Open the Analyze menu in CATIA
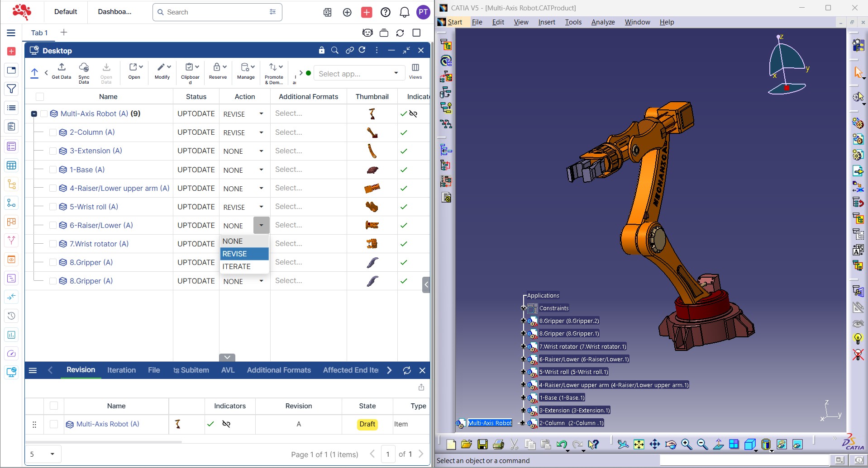The height and width of the screenshot is (468, 868). point(603,22)
